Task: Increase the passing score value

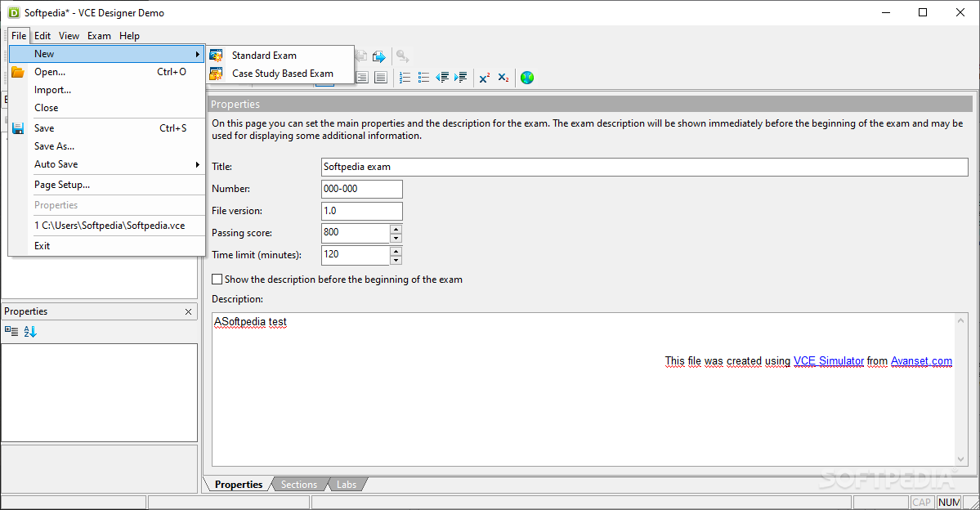Action: coord(396,230)
